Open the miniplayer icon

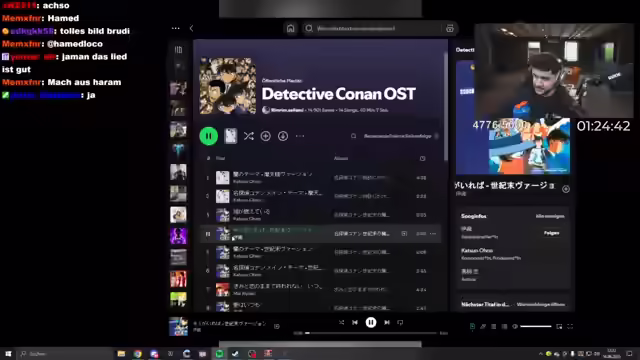click(559, 326)
